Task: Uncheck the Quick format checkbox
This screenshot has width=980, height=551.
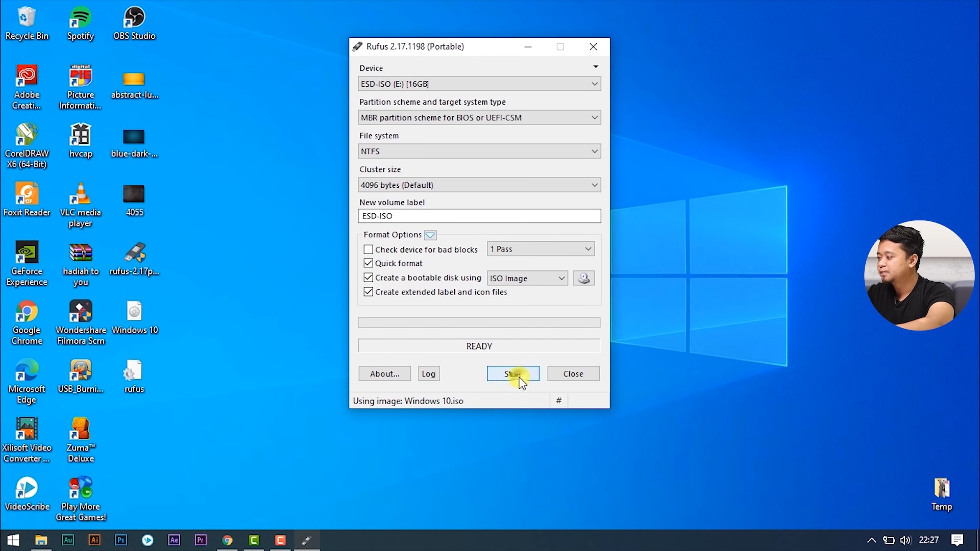Action: (368, 263)
